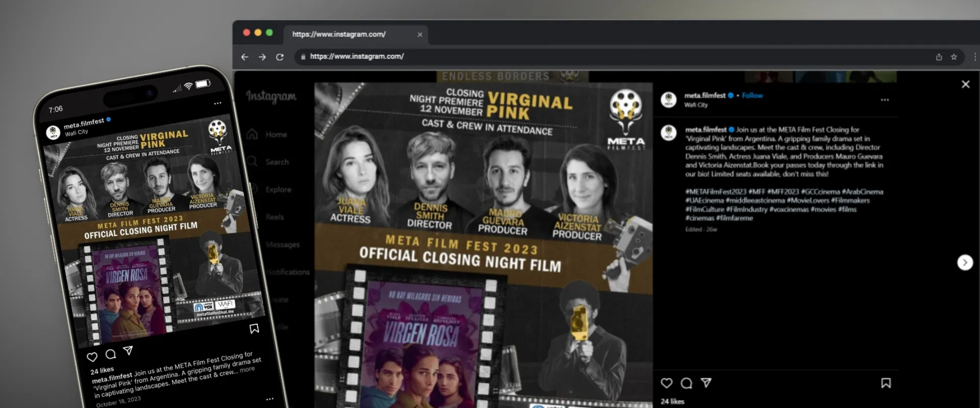Image resolution: width=980 pixels, height=408 pixels.
Task: Bookmark page with the star icon
Action: (953, 57)
